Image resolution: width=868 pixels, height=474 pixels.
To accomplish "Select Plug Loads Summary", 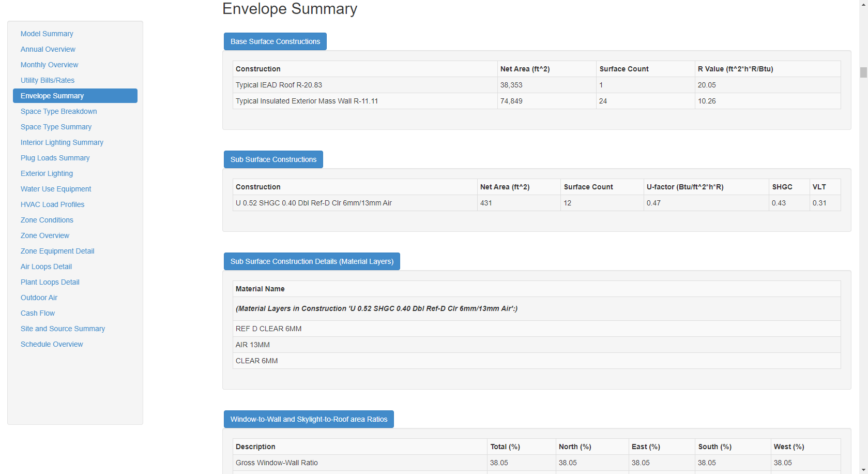I will click(55, 158).
